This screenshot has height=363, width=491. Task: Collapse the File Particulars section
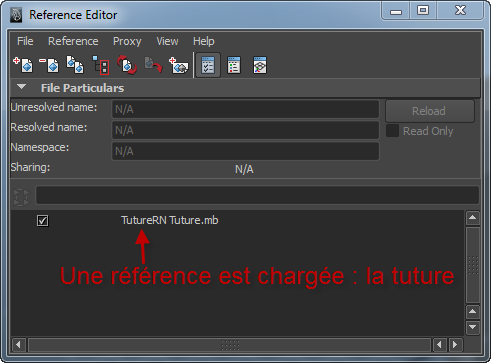[22, 87]
